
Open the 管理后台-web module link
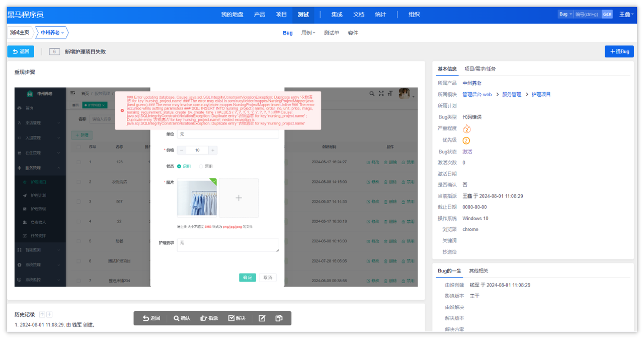[x=477, y=94]
